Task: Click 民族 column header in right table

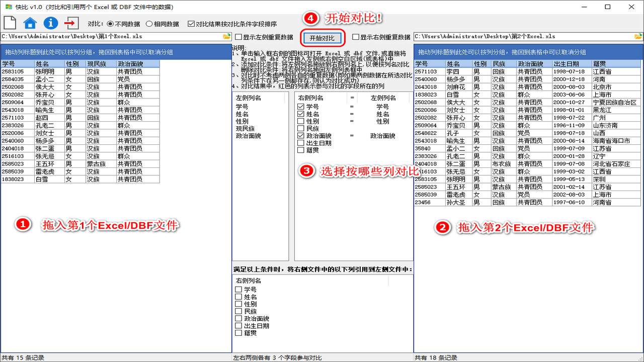Action: [504, 64]
